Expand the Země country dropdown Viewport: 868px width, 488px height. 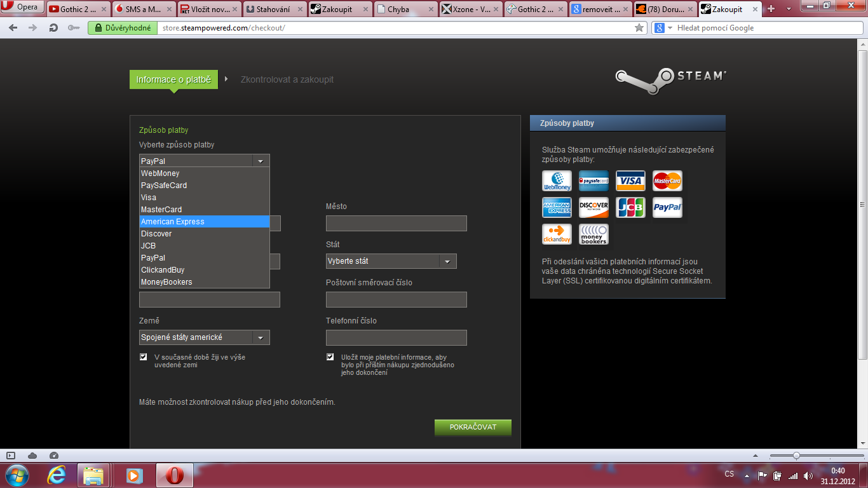tap(204, 337)
